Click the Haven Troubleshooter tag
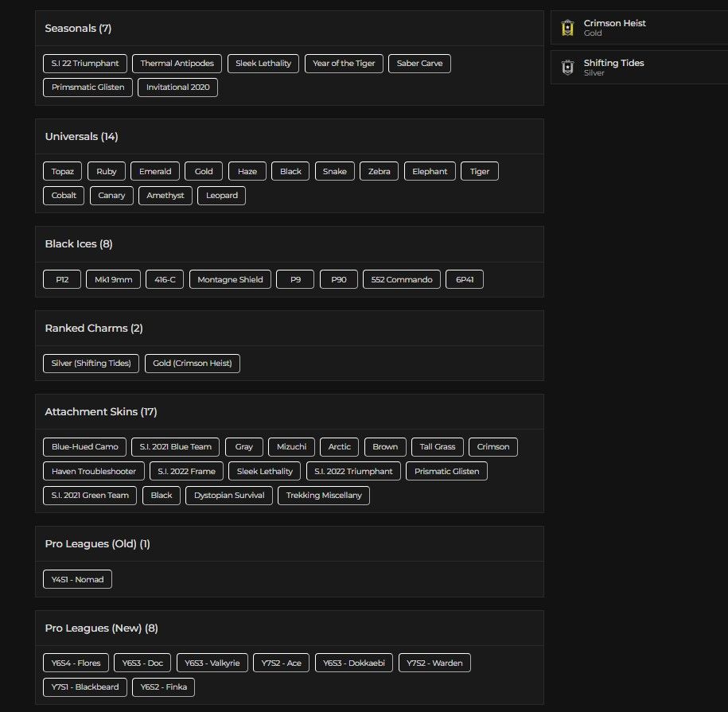728x712 pixels. (x=94, y=471)
